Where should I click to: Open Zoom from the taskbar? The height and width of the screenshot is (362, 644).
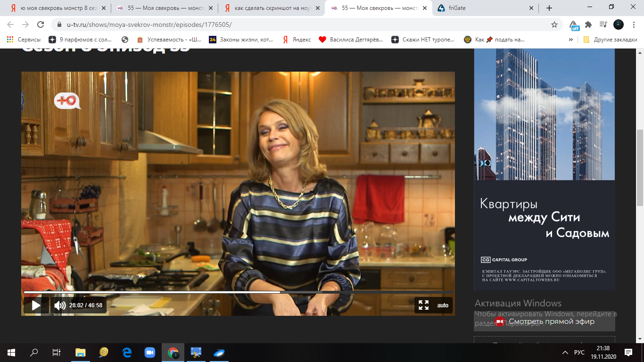coord(150,352)
